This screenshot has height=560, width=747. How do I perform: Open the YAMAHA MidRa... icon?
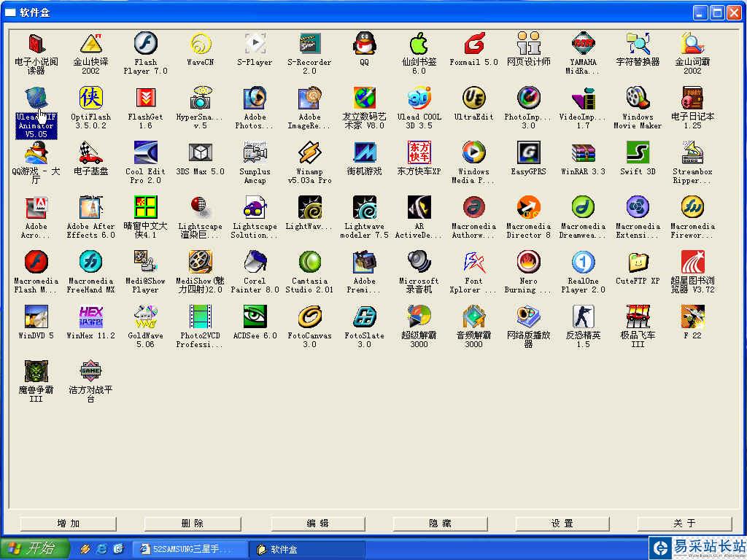[x=583, y=44]
